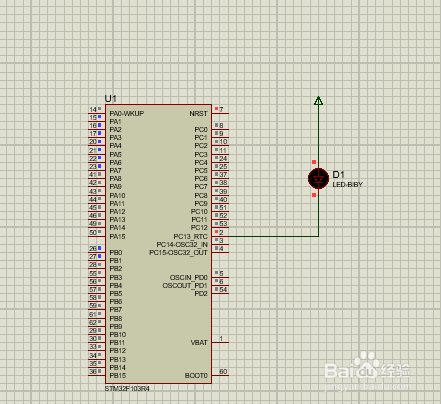Image resolution: width=441 pixels, height=404 pixels.
Task: Select the PB0 pin label
Action: coord(116,252)
